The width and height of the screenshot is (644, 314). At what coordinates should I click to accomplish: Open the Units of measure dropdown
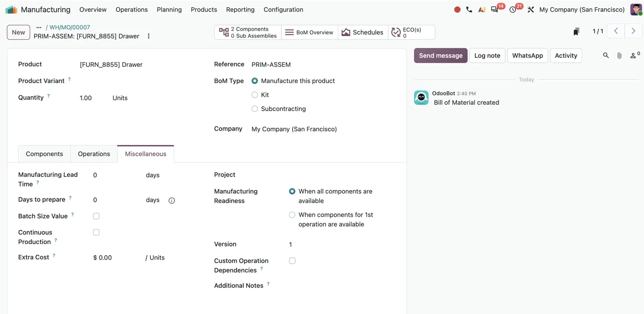[120, 98]
